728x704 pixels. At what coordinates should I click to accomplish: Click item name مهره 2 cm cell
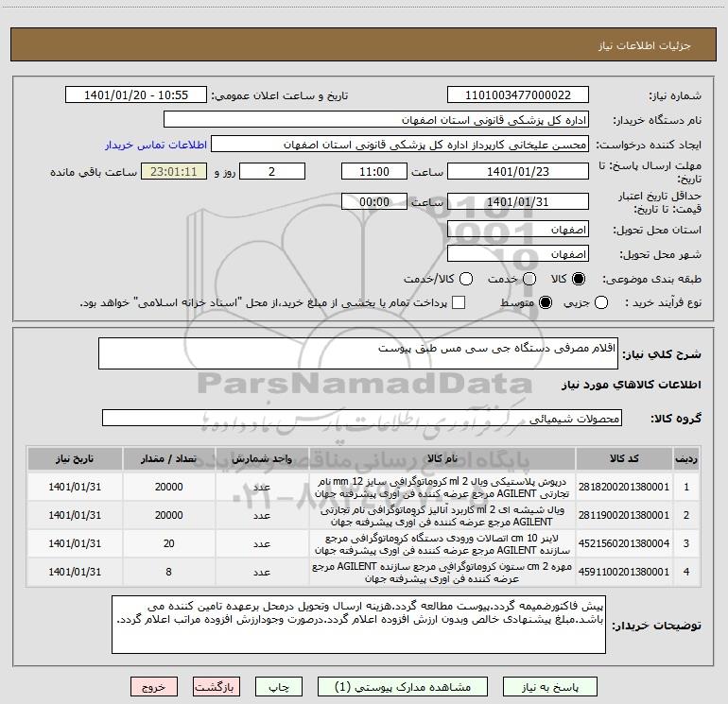442,573
